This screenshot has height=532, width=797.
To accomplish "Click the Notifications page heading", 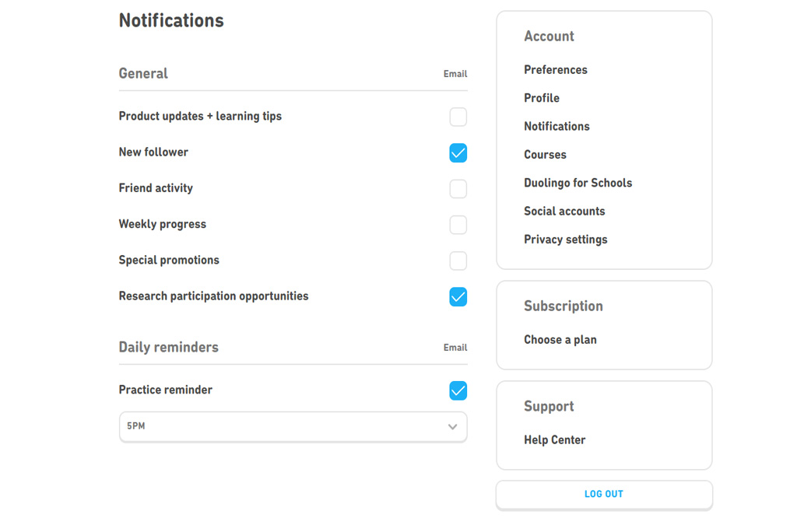I will coord(171,21).
